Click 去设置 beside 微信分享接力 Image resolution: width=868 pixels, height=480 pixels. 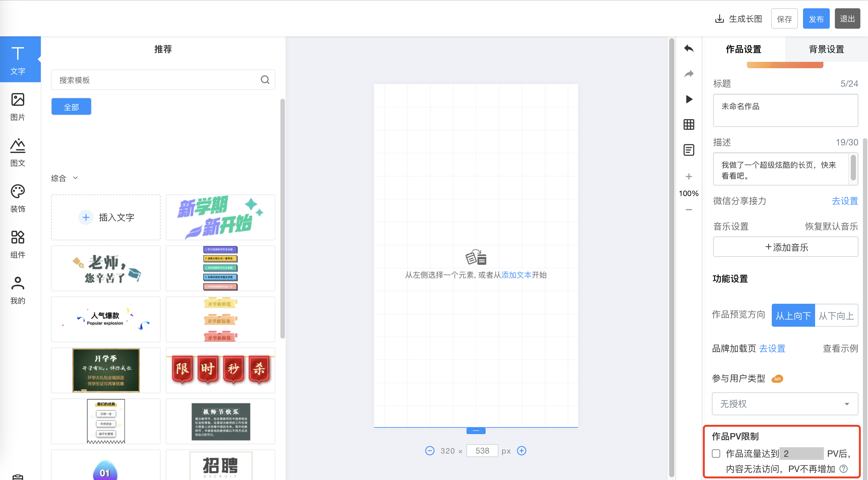tap(845, 201)
